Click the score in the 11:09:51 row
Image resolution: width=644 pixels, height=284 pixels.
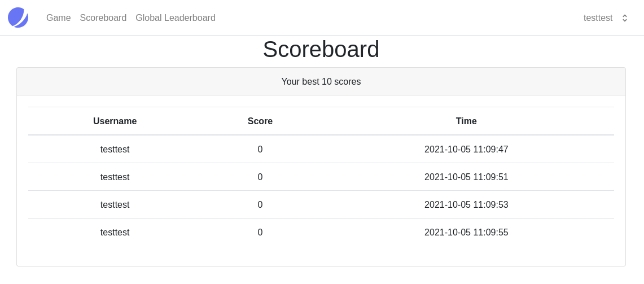point(260,177)
